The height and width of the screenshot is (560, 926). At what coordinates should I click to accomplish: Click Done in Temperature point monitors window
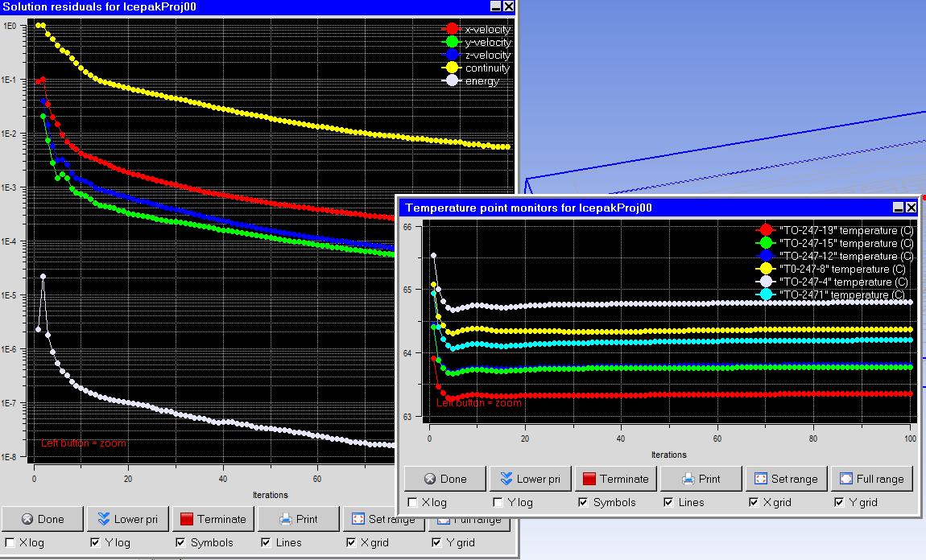click(445, 479)
